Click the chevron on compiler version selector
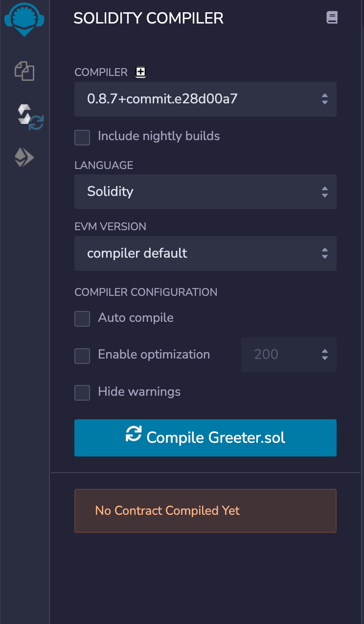 [324, 99]
